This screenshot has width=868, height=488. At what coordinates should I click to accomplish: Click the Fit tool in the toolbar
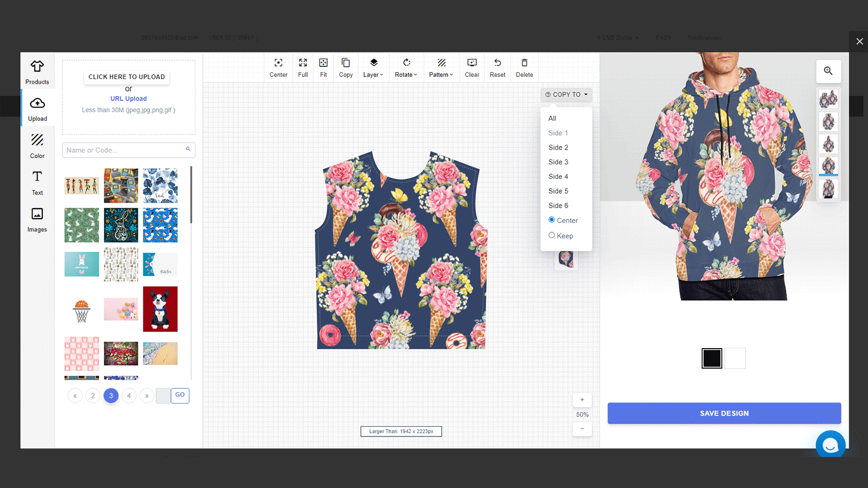[x=323, y=67]
